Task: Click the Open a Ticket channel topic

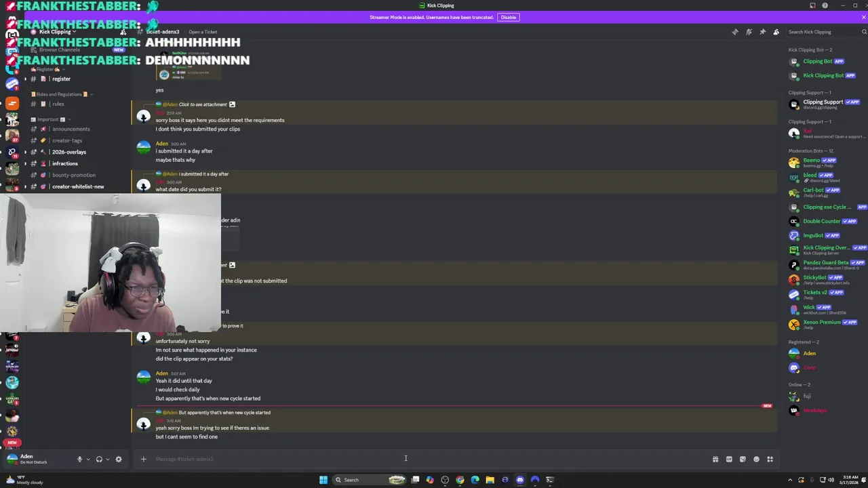Action: (203, 32)
